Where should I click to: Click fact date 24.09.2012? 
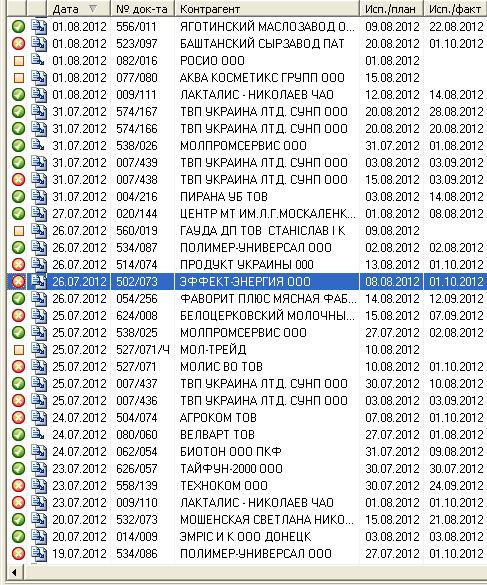pyautogui.click(x=456, y=486)
